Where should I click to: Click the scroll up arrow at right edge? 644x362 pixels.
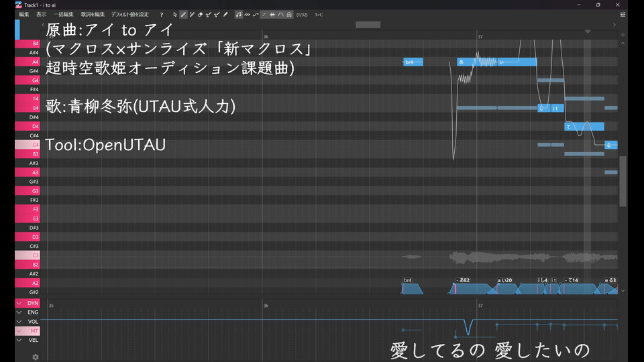pyautogui.click(x=623, y=43)
